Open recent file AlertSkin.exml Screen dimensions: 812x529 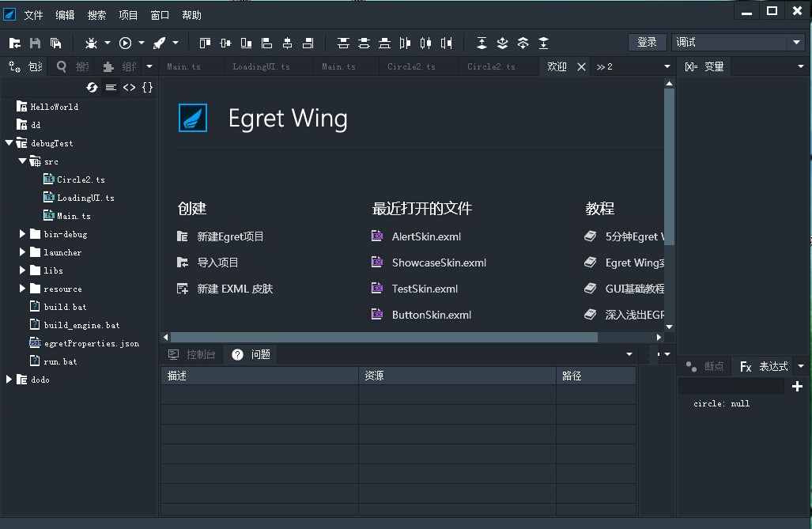pos(426,236)
